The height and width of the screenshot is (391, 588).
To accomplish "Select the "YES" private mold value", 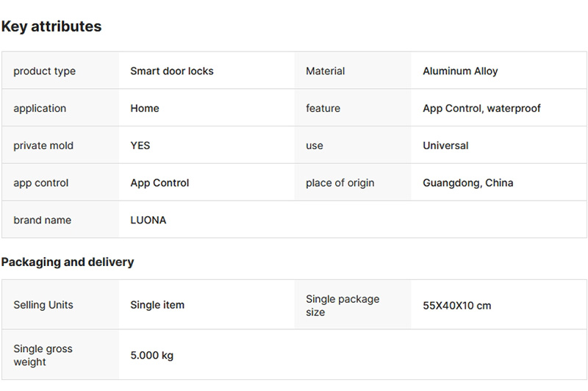I will click(140, 146).
